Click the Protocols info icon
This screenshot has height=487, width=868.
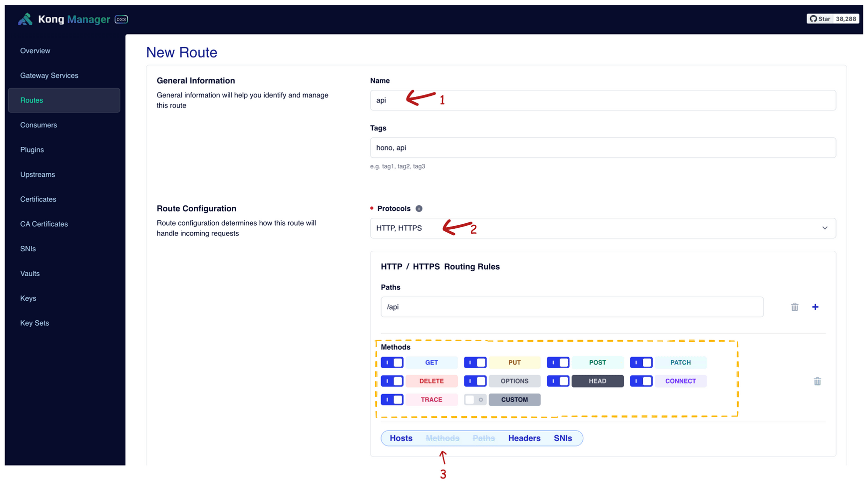[419, 209]
